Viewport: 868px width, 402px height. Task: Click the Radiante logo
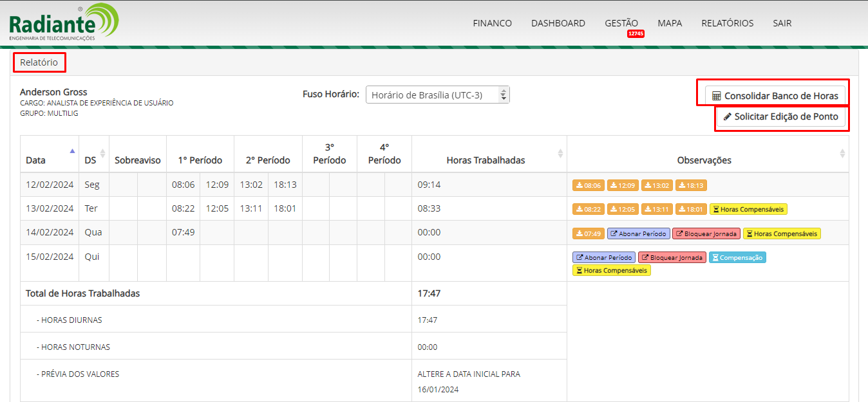[x=63, y=23]
